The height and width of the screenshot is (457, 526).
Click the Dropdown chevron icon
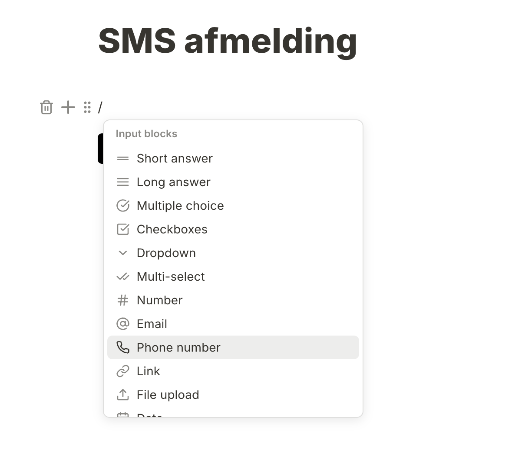coord(123,253)
